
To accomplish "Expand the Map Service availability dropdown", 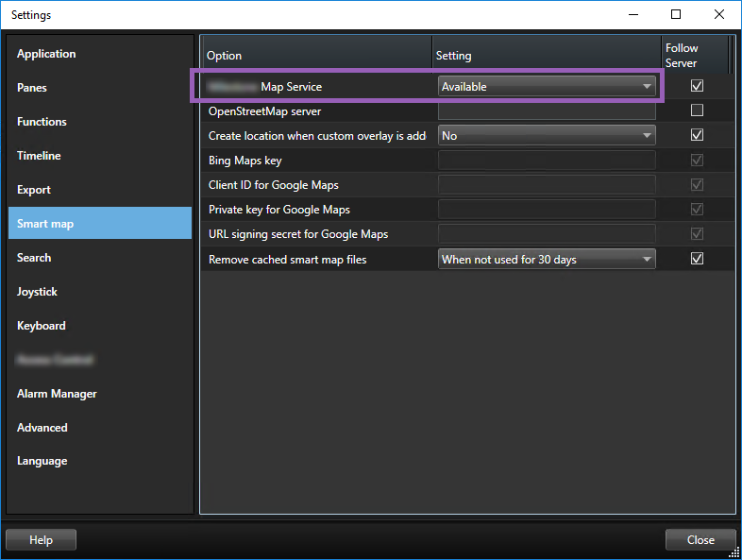I will pyautogui.click(x=547, y=87).
